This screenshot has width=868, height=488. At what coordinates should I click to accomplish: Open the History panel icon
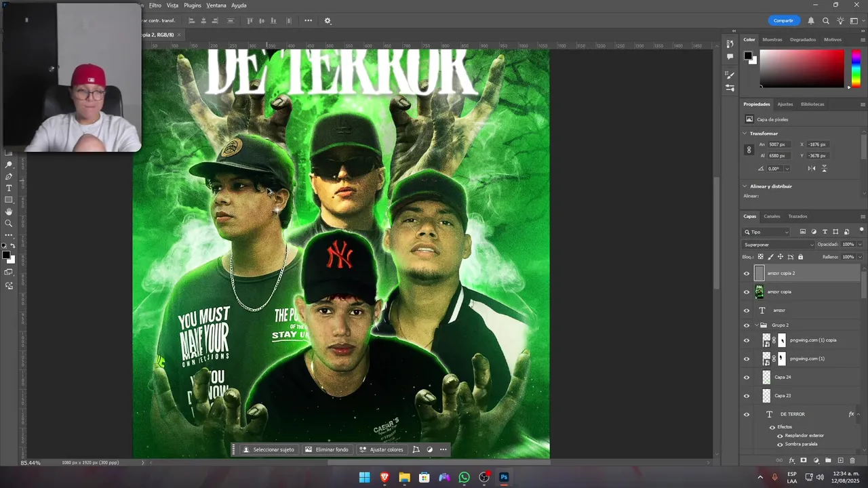click(730, 43)
